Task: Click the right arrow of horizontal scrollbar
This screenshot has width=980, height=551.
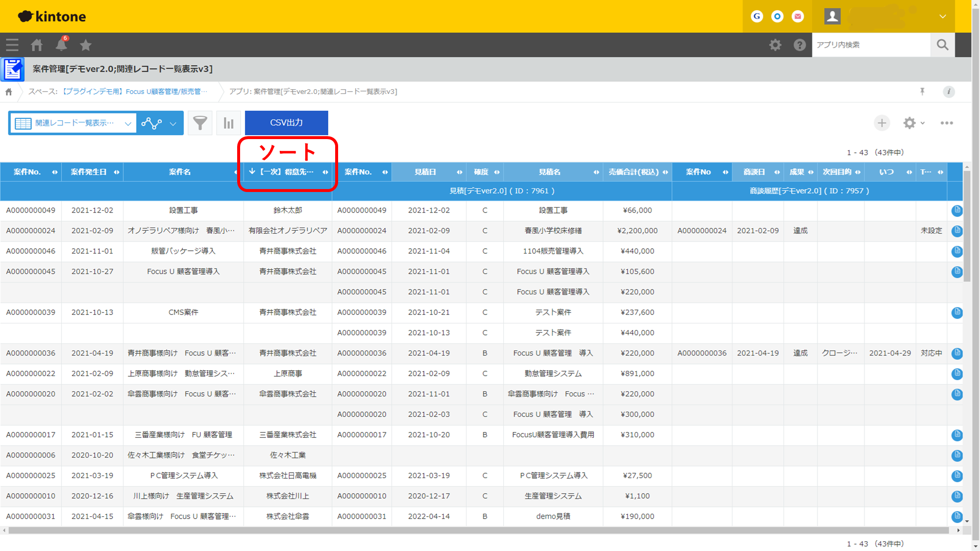Action: tap(958, 530)
